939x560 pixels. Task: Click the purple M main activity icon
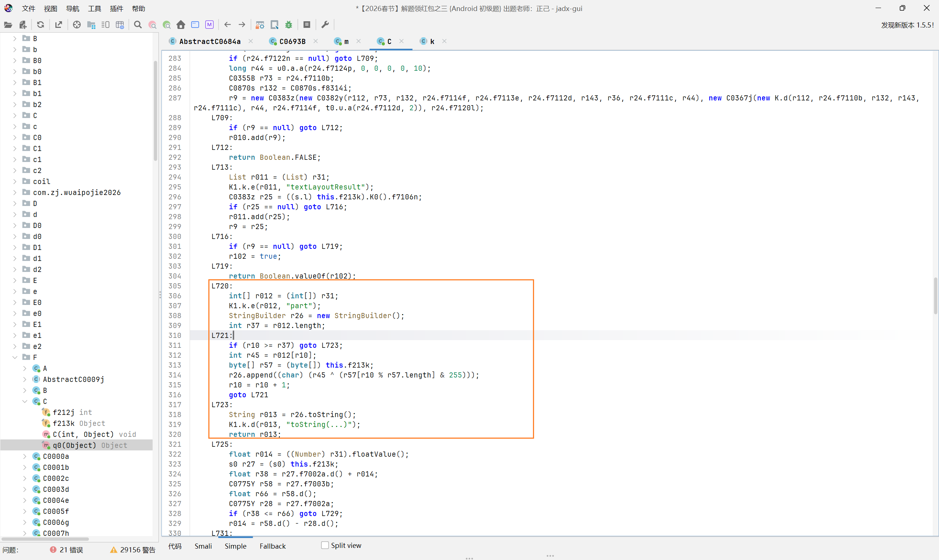209,25
